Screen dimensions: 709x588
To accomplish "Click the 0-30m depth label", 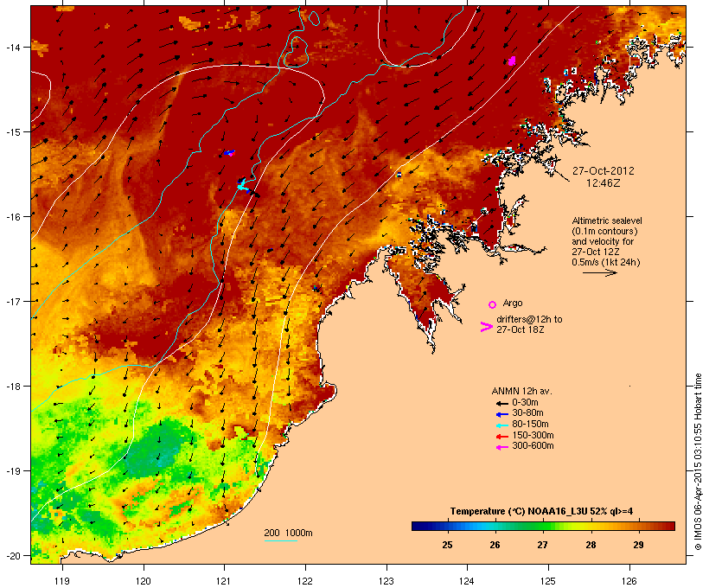I will (525, 403).
